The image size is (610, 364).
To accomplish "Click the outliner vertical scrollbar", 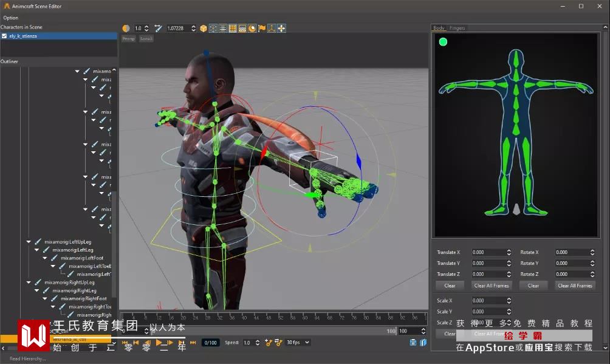I will click(114, 243).
